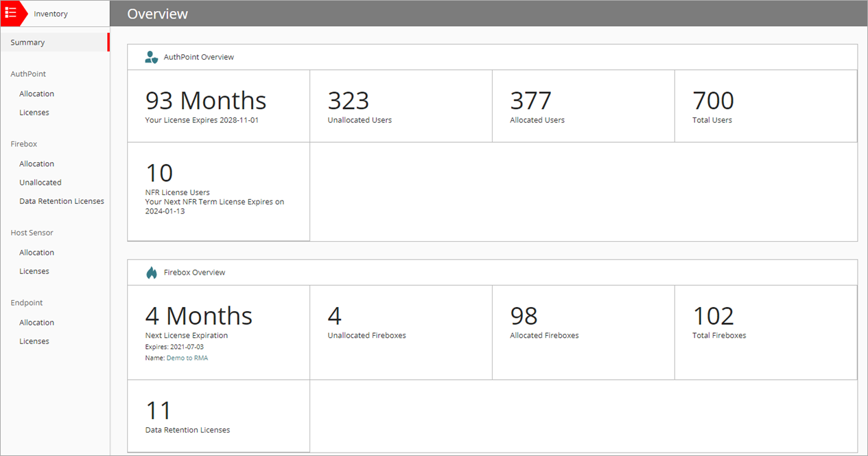Click 'Expires: 2021-07-03' text
The height and width of the screenshot is (456, 868).
pos(174,347)
